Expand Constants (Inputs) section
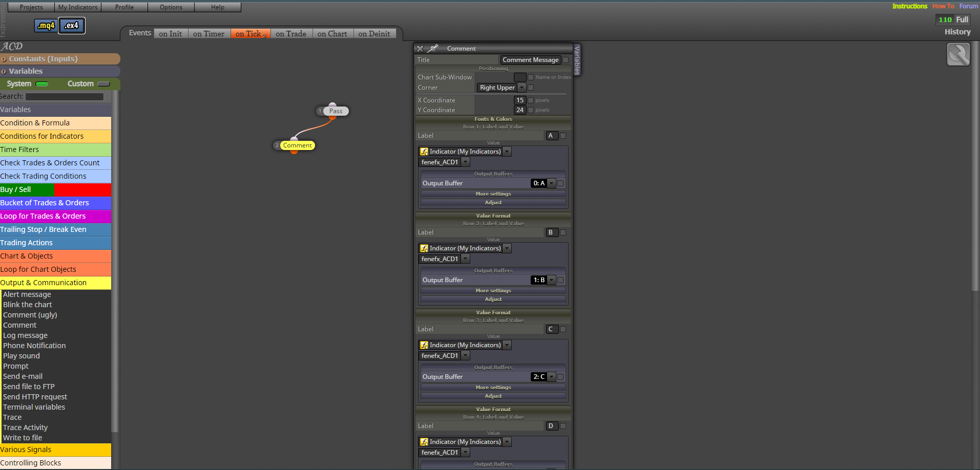The image size is (980, 470). 60,59
